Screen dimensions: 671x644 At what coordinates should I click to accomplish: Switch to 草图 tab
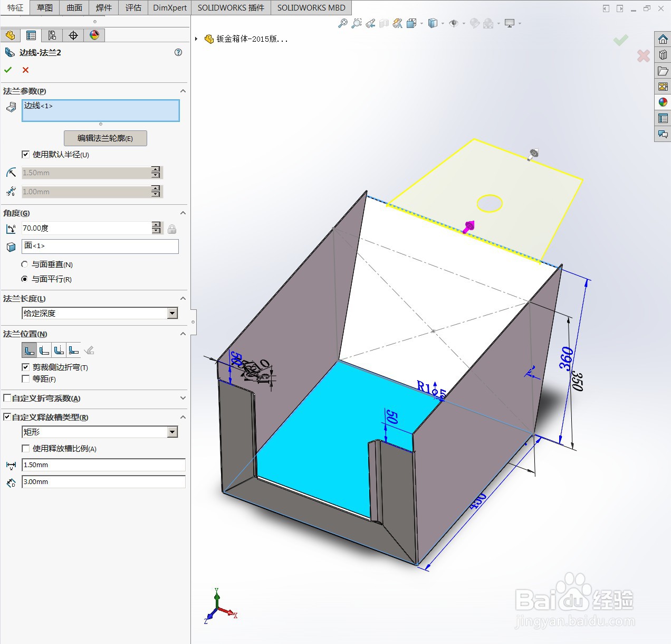(x=45, y=7)
